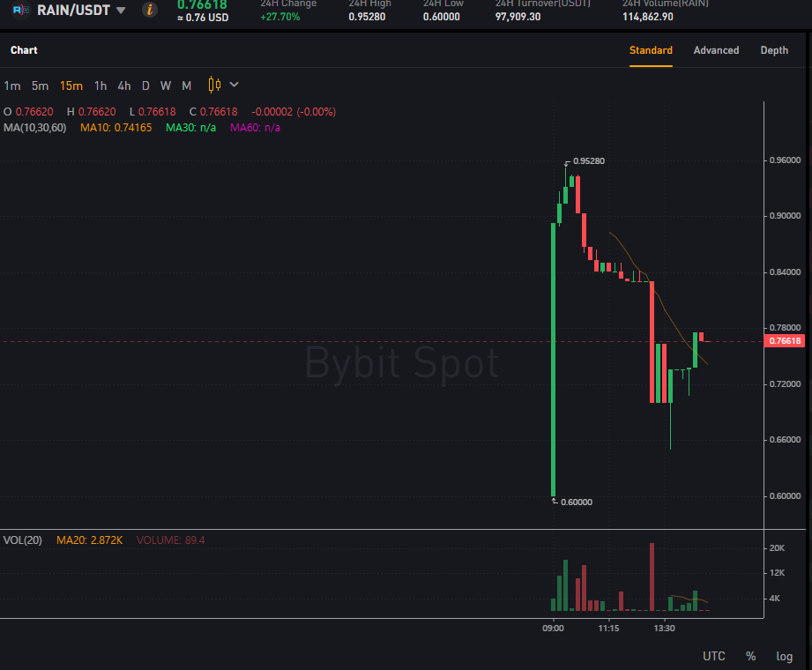Select the W weekly timeframe
Image resolution: width=812 pixels, height=670 pixels.
(x=166, y=86)
